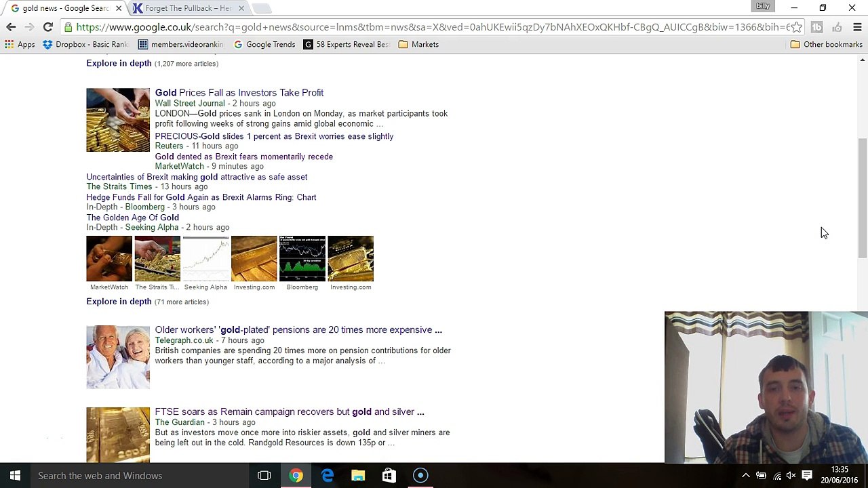Open Hedge Funds Fall for Gold Again article
This screenshot has width=868, height=488.
click(x=201, y=197)
